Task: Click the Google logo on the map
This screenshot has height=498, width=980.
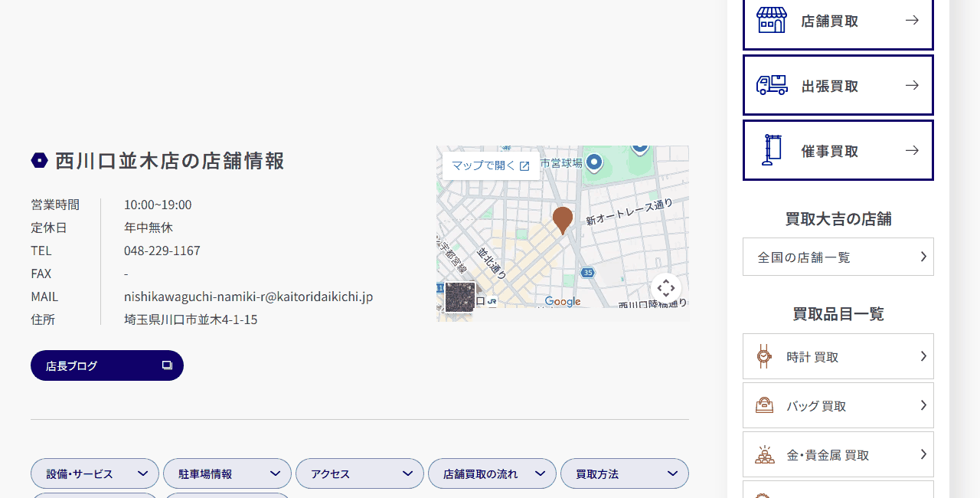Action: pos(563,302)
